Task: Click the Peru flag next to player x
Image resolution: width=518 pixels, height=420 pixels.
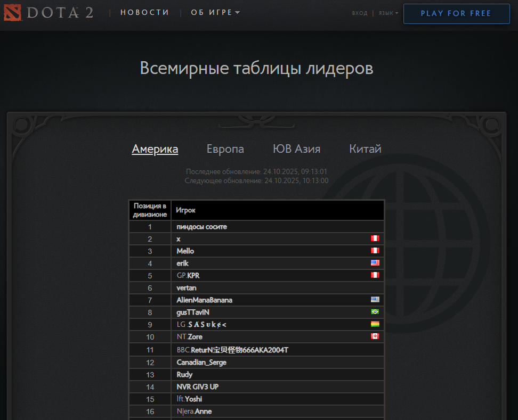Action: tap(375, 238)
